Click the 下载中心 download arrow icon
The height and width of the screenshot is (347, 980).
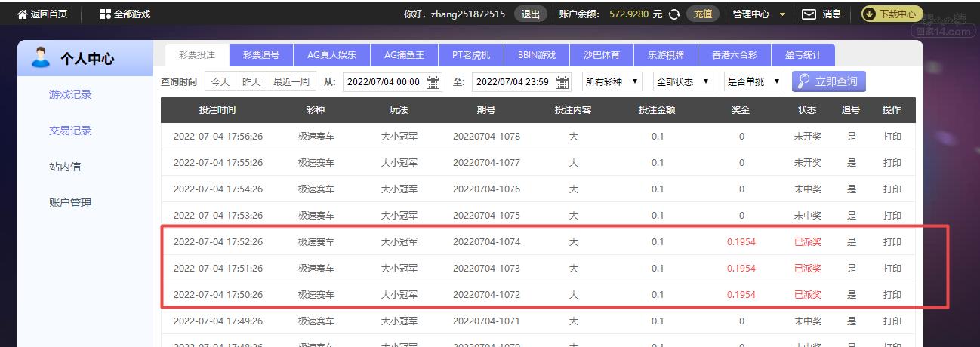870,14
